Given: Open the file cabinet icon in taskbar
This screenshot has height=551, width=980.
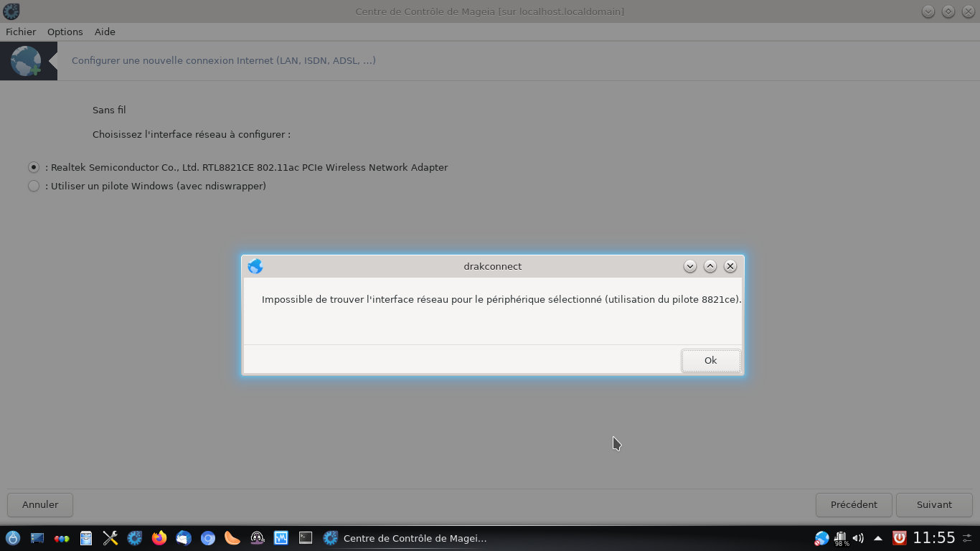Looking at the screenshot, I should [86, 538].
